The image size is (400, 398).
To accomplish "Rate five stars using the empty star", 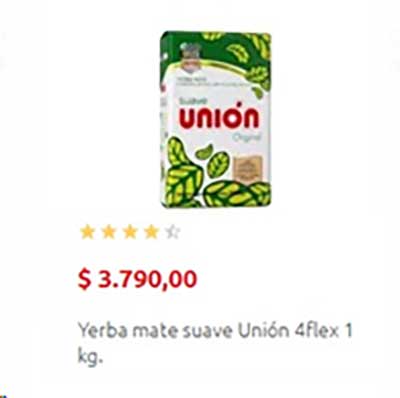I will [173, 232].
